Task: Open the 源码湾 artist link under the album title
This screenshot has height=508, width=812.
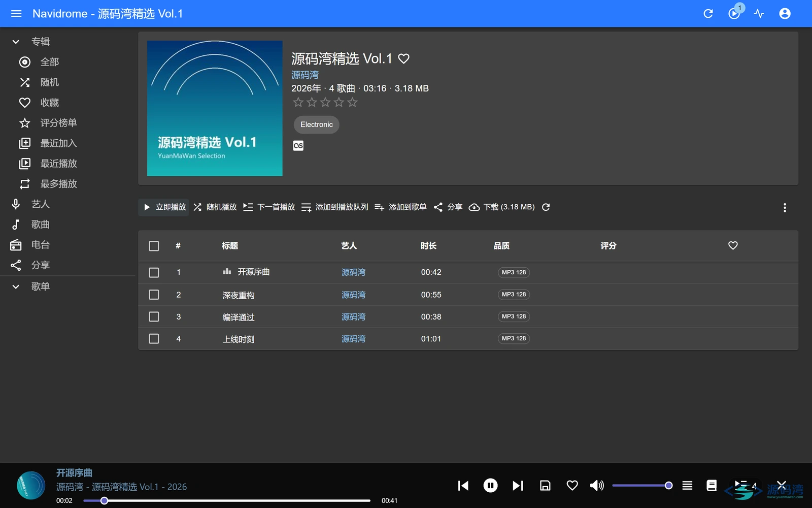Action: point(305,75)
